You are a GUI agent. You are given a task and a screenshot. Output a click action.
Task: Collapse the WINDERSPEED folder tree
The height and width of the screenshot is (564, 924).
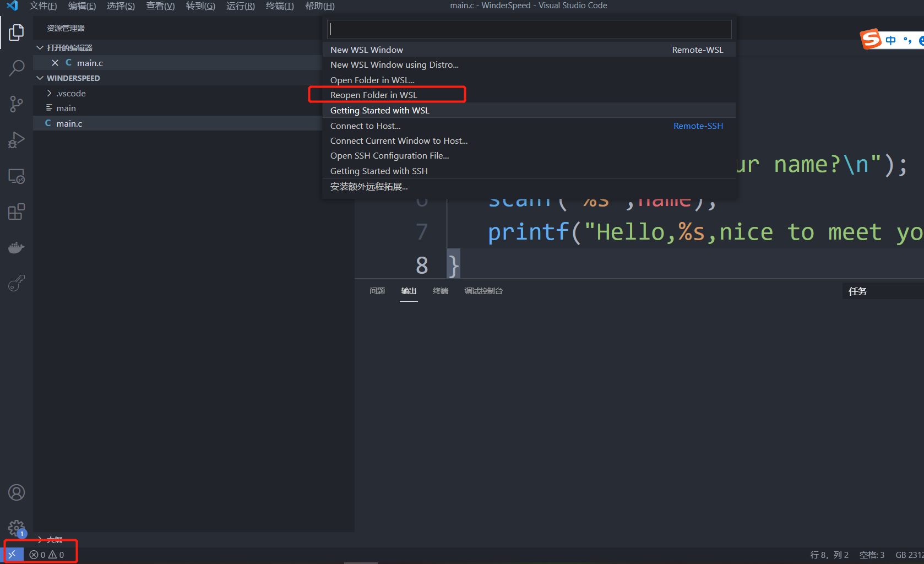39,78
